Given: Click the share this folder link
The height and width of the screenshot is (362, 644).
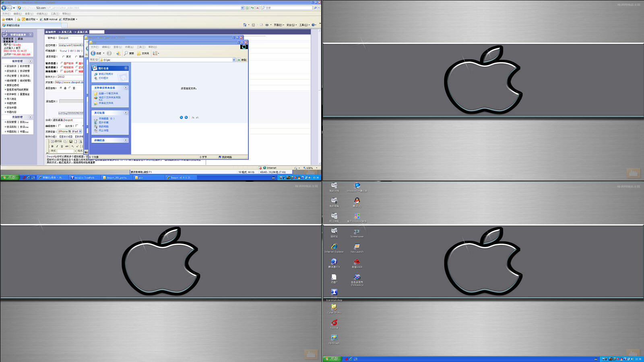Looking at the screenshot, I should [x=106, y=103].
